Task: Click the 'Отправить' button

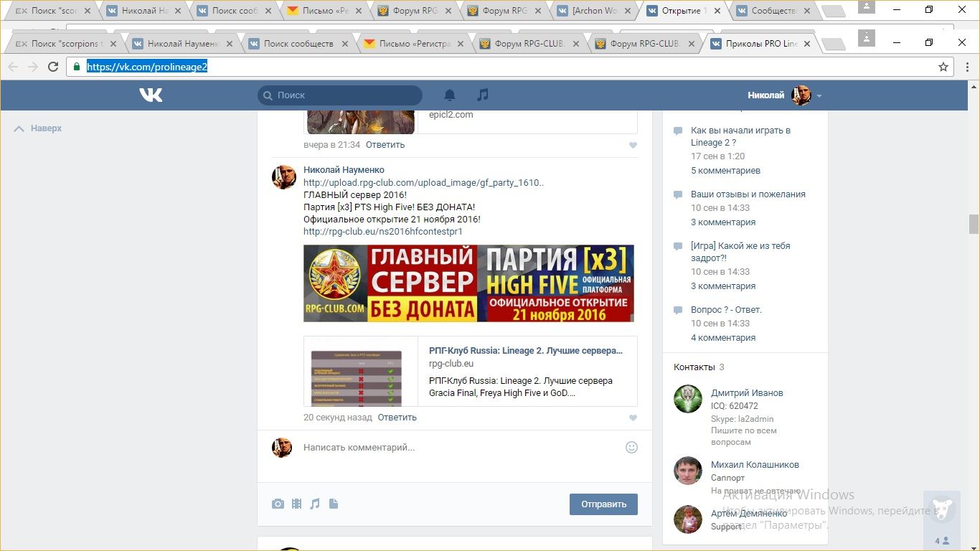Action: click(603, 504)
